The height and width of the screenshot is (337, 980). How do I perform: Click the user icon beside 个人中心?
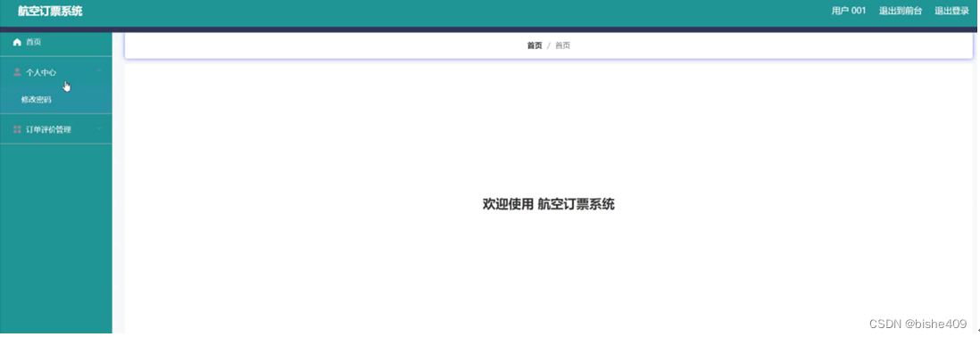[17, 72]
